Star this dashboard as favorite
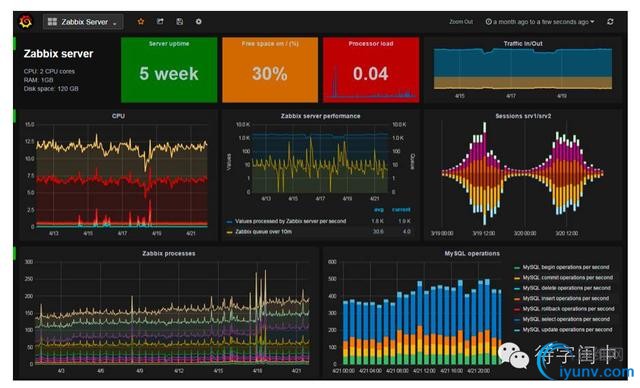The width and height of the screenshot is (640, 388). point(141,22)
